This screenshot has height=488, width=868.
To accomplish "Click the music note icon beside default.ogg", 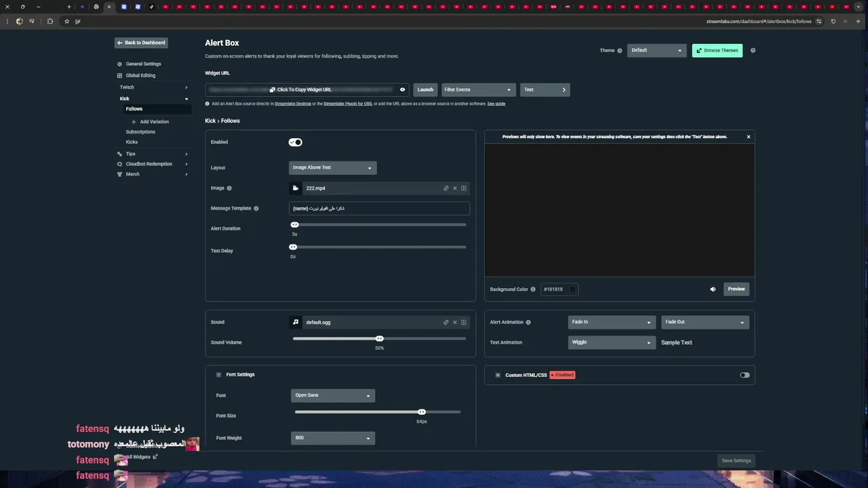I will (x=296, y=323).
